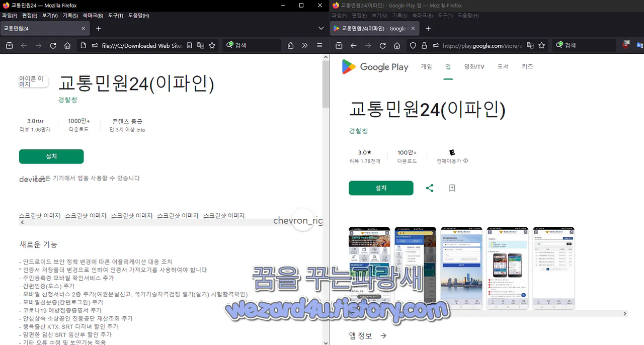Toggle reader view in left window
This screenshot has height=345, width=644.
(x=189, y=45)
